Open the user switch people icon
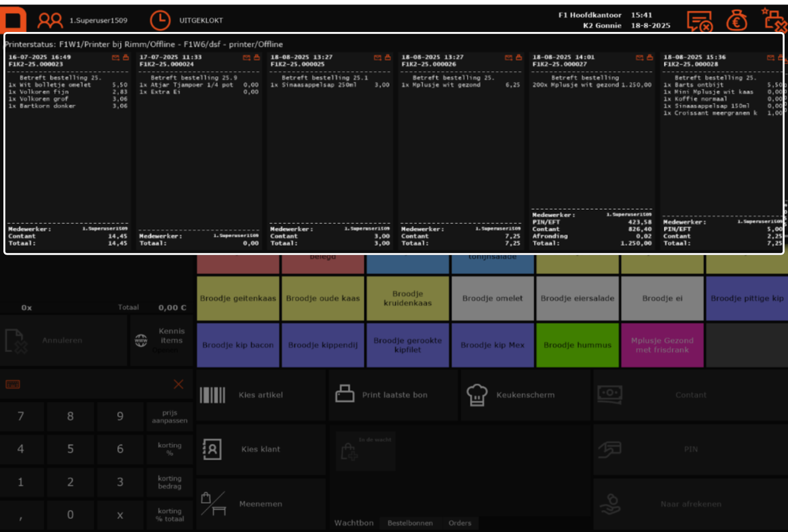The height and width of the screenshot is (532, 788). tap(50, 21)
